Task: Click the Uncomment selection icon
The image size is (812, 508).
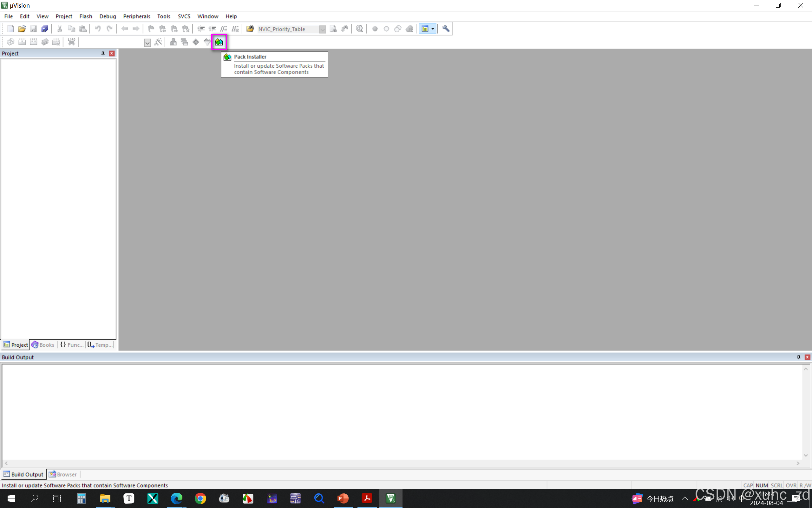Action: click(235, 29)
